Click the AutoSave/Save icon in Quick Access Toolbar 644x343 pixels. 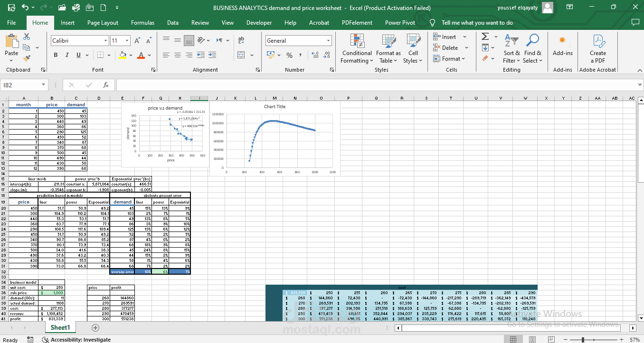pyautogui.click(x=12, y=8)
